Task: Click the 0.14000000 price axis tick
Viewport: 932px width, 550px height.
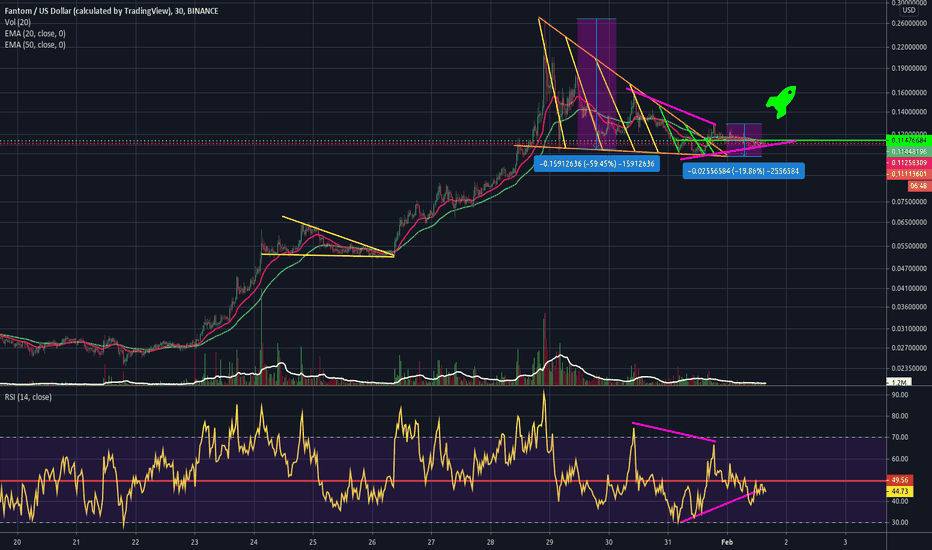Action: [909, 111]
